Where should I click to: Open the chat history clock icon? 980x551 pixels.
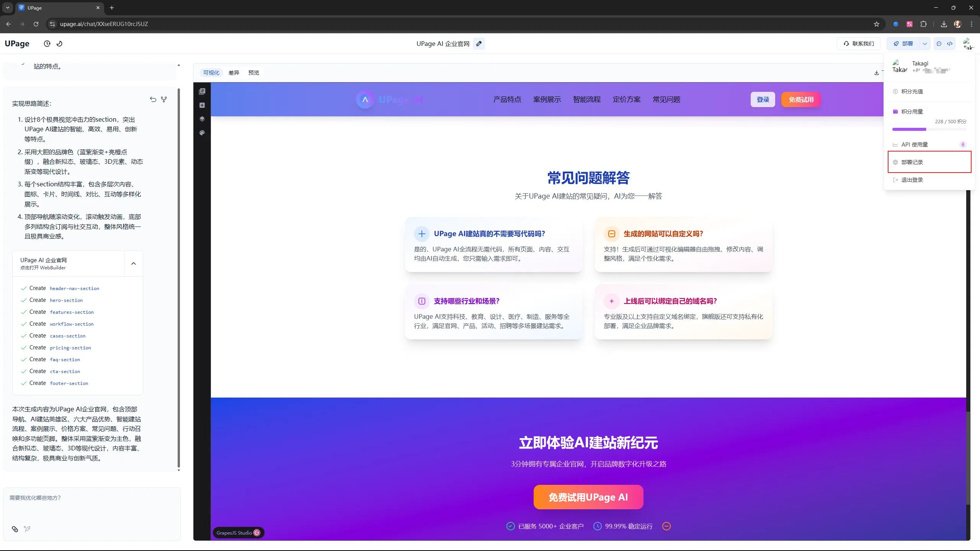(47, 44)
